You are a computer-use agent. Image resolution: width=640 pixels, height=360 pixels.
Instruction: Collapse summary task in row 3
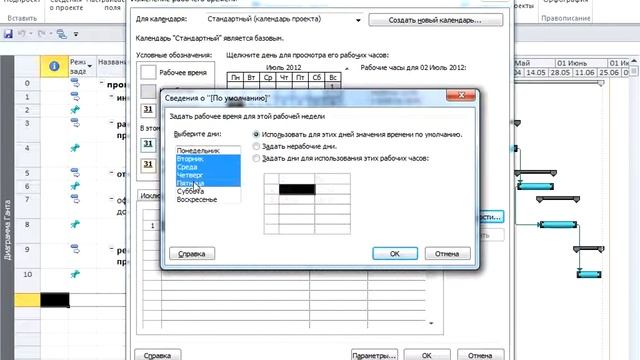pos(111,122)
